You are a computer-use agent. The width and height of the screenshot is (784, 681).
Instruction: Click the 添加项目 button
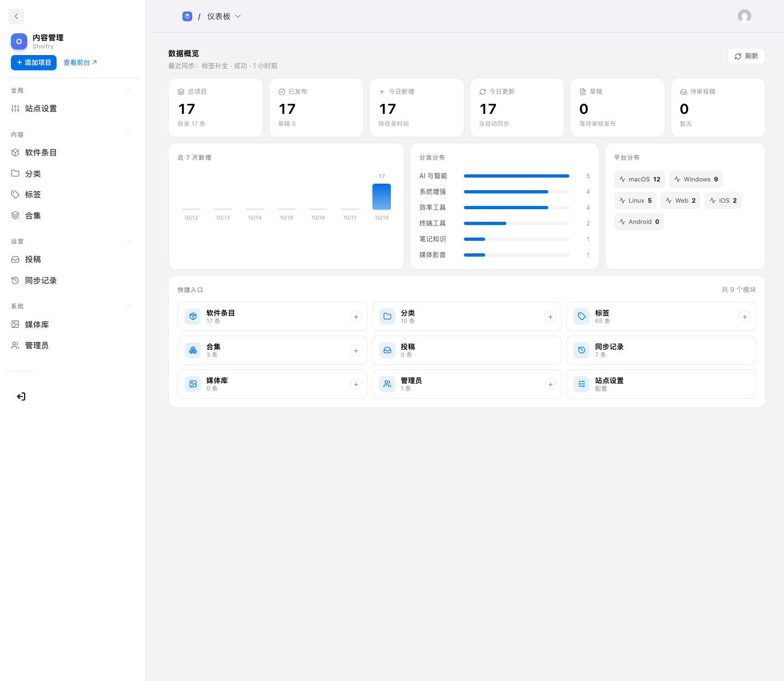tap(34, 63)
